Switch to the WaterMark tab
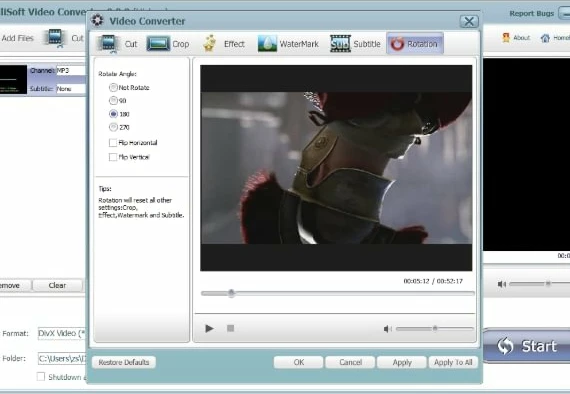 (x=288, y=44)
